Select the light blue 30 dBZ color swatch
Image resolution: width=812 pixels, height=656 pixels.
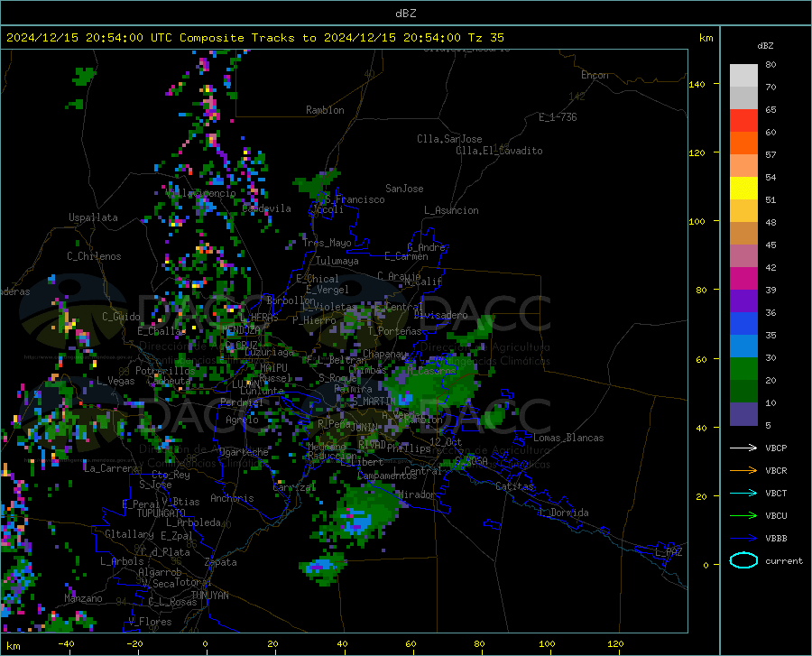(x=743, y=346)
